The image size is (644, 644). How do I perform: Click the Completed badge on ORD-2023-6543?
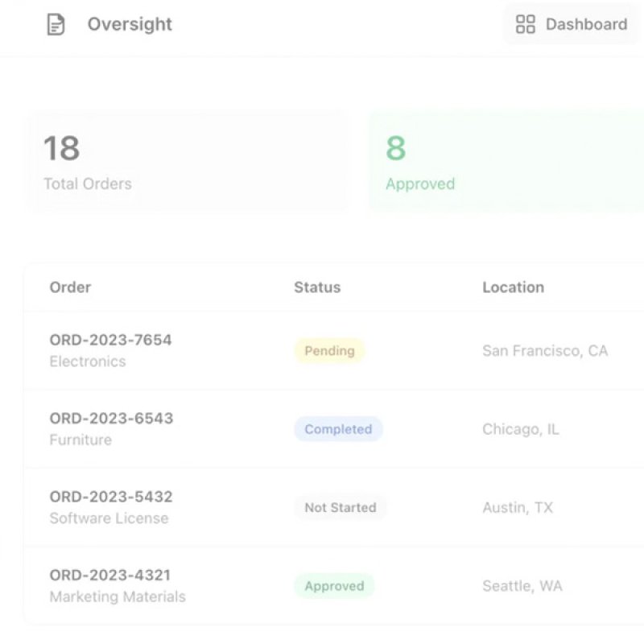[338, 429]
